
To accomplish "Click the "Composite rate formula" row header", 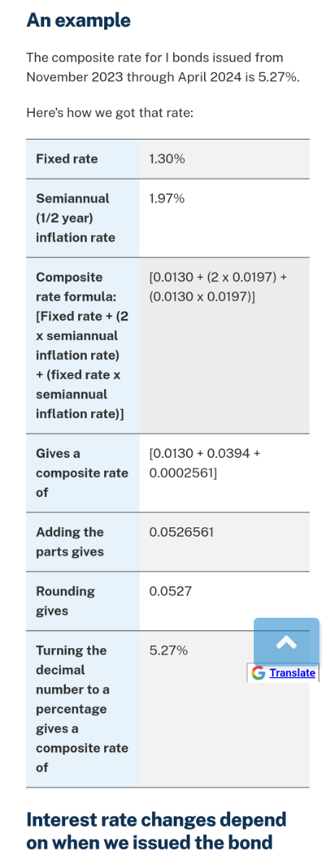I will (x=82, y=346).
